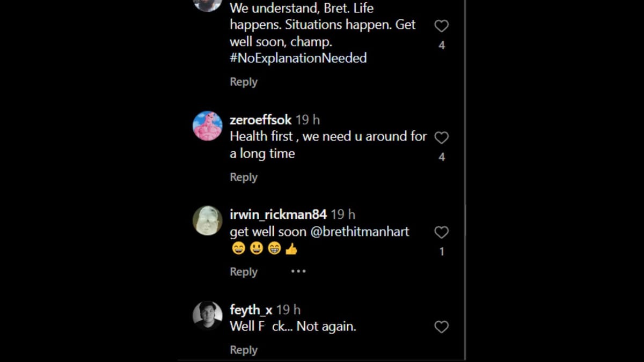Open the irwin_rickman84 username link
This screenshot has width=644, height=362.
pos(278,215)
